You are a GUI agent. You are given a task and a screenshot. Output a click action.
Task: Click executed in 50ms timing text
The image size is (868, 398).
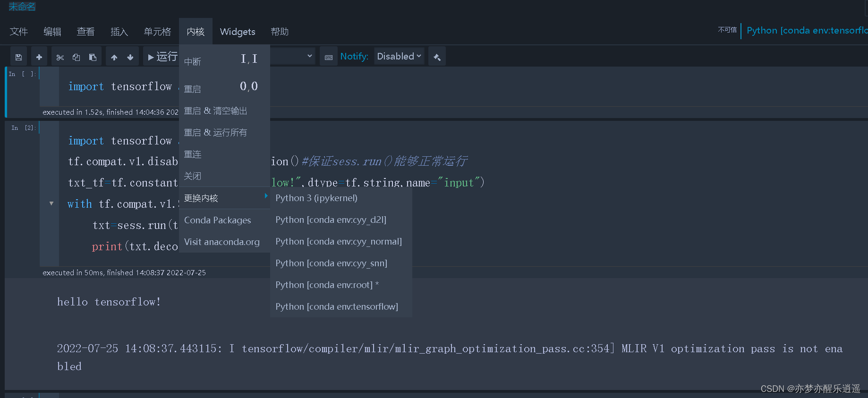coord(124,272)
